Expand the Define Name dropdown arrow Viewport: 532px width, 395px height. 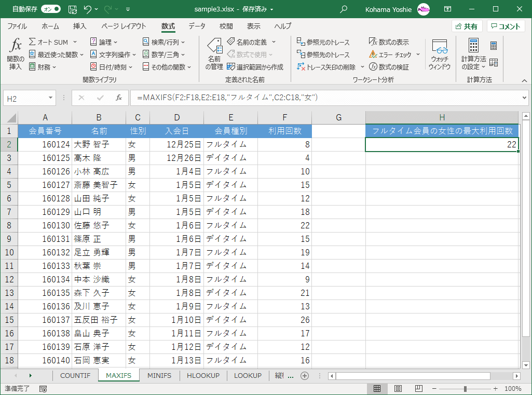pos(274,42)
